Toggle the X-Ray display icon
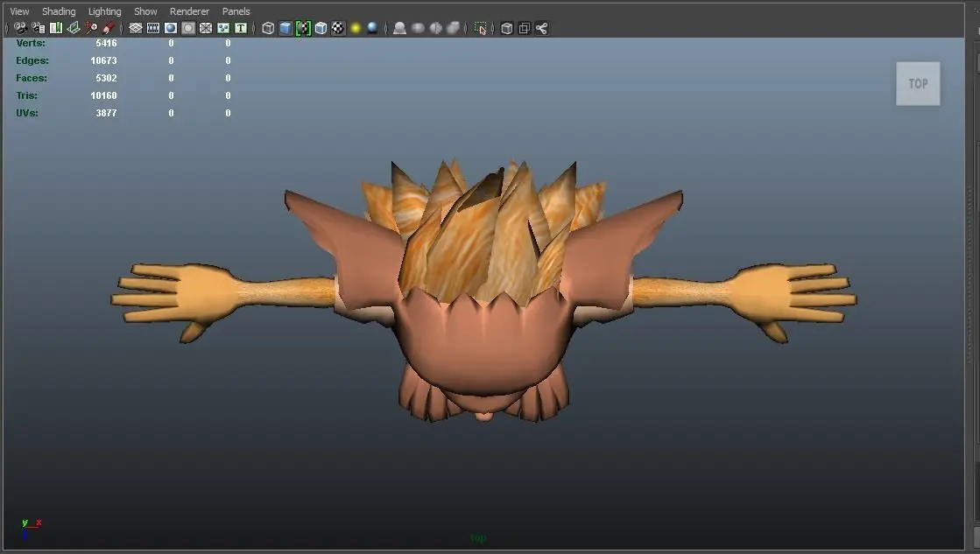The image size is (980, 554). [x=507, y=28]
